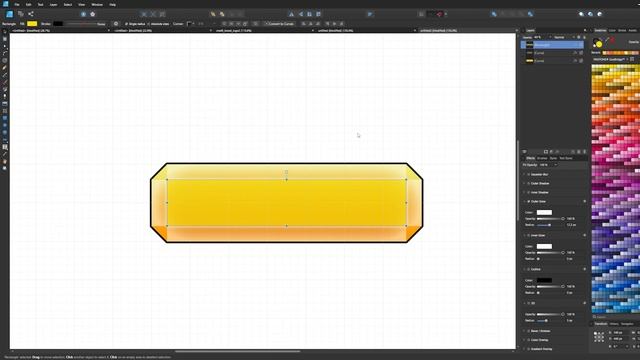Click the colour picker eyedropper in Swatches

[x=607, y=40]
